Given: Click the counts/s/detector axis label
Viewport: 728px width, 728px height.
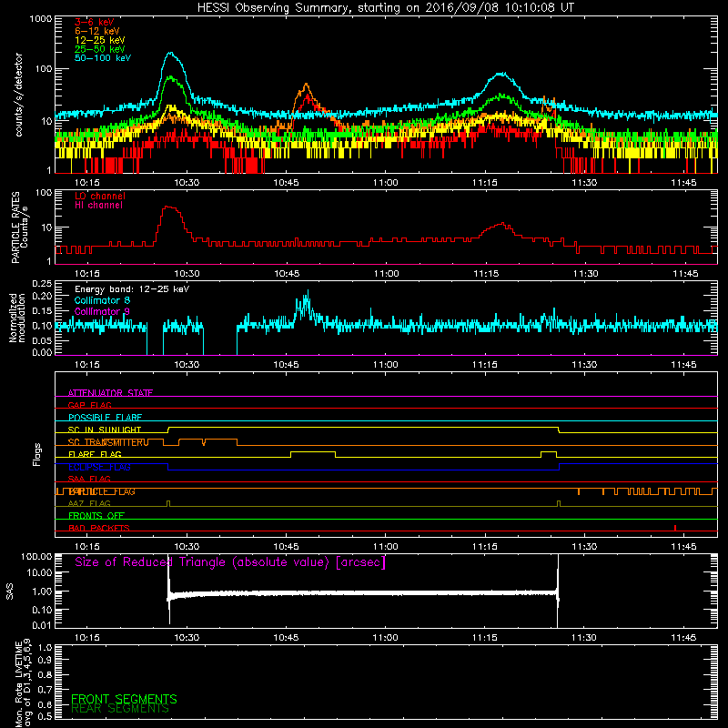Looking at the screenshot, I should (x=18, y=95).
